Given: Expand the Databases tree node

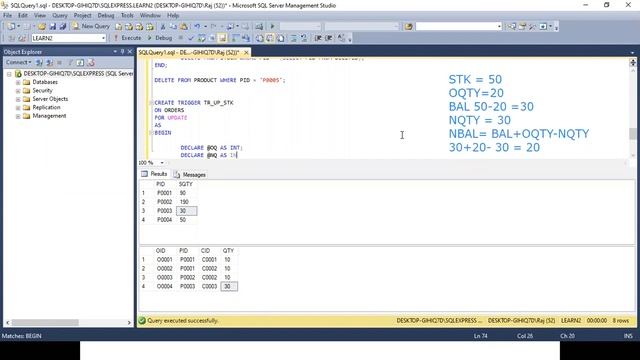Looking at the screenshot, I should [18, 82].
